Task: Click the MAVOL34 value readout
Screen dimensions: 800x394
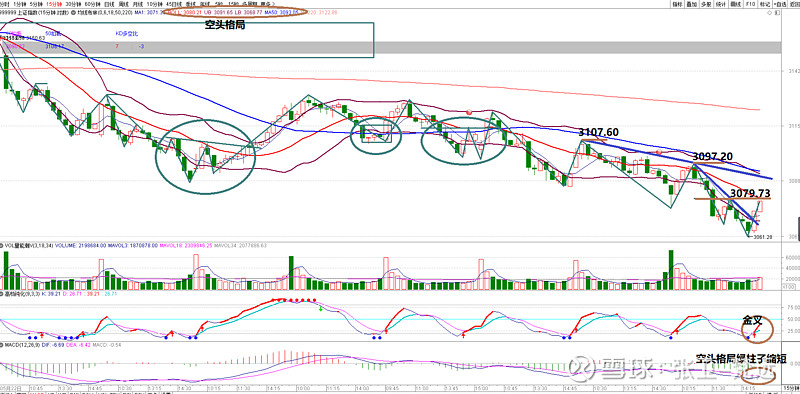Action: tap(240, 245)
